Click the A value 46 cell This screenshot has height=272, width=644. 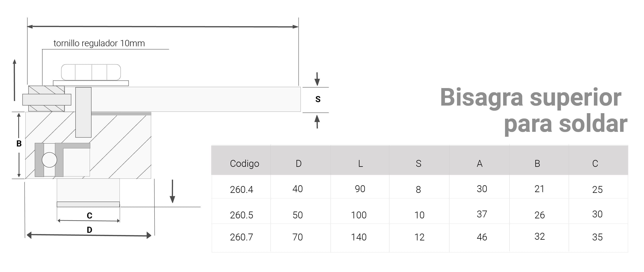(482, 237)
